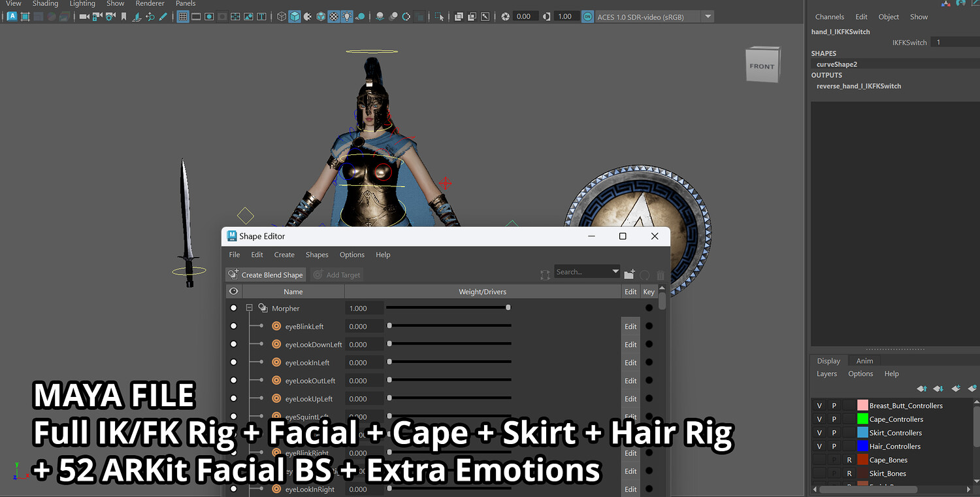Image resolution: width=980 pixels, height=497 pixels.
Task: Click the create group folder icon
Action: [x=629, y=275]
